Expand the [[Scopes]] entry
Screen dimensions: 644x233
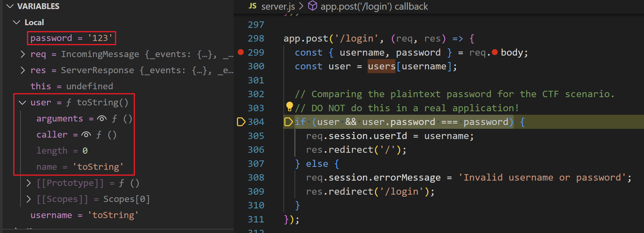(28, 199)
